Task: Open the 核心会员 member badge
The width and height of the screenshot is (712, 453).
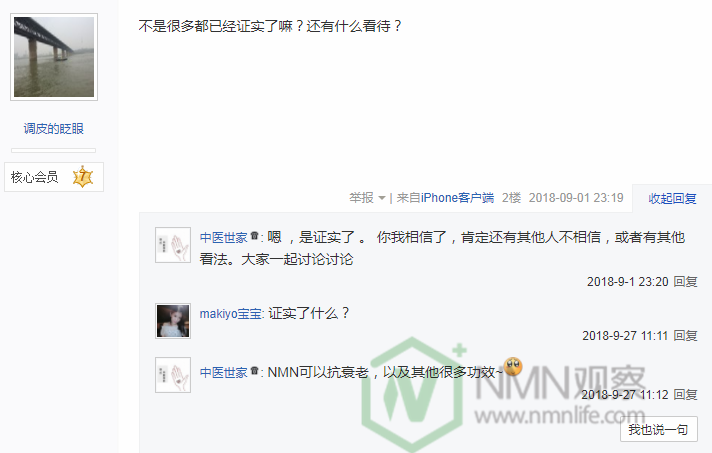Action: coord(54,177)
